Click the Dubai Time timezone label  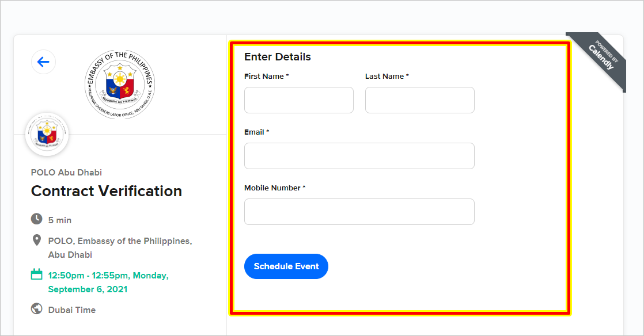[x=72, y=310]
